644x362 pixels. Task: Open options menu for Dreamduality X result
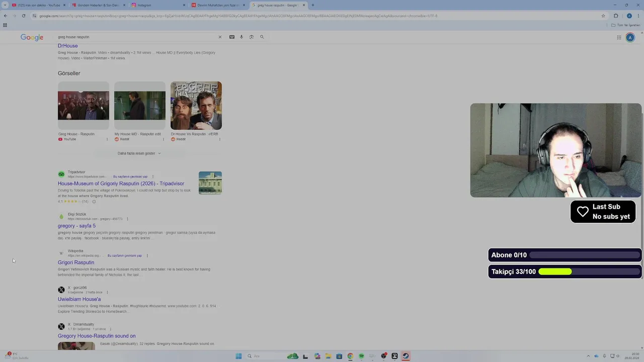tap(111, 329)
